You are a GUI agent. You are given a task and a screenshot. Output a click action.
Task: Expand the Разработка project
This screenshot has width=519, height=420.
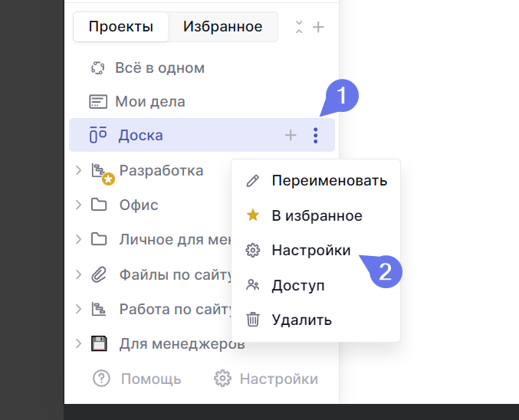coord(78,170)
